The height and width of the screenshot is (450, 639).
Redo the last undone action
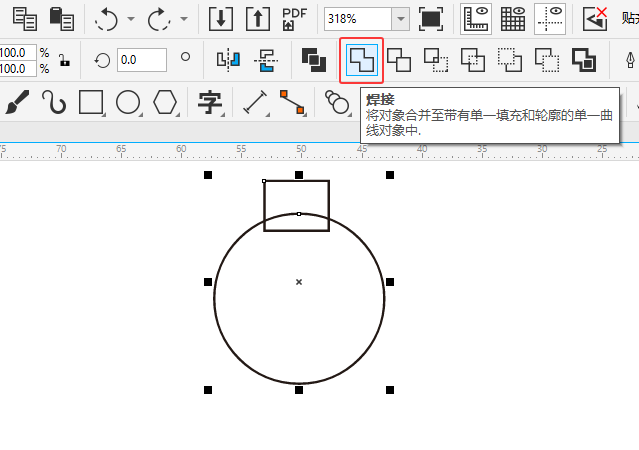(x=159, y=19)
